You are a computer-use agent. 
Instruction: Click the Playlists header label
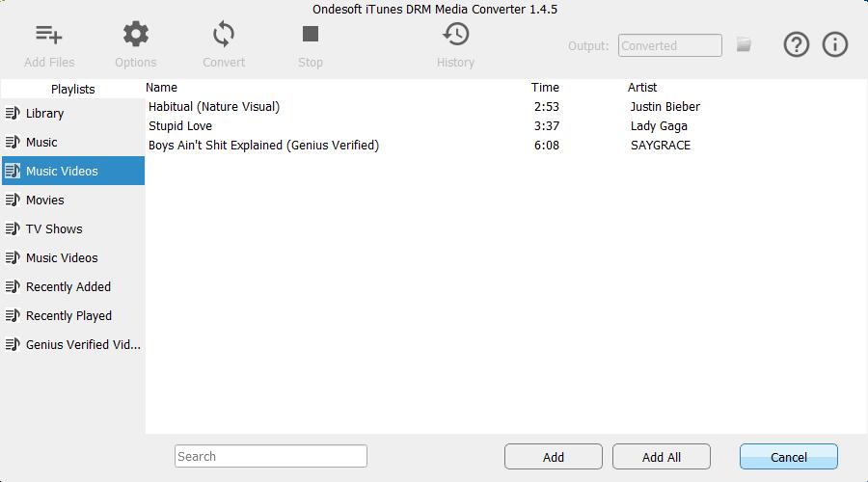point(72,89)
